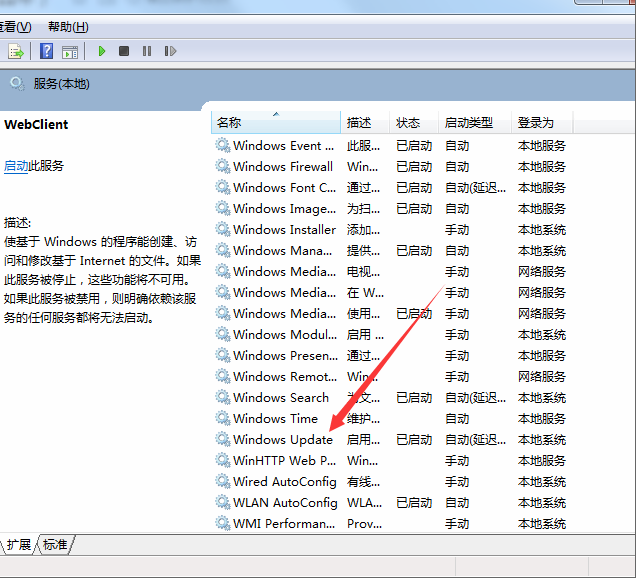Select the Windows Installer service name

click(x=285, y=230)
